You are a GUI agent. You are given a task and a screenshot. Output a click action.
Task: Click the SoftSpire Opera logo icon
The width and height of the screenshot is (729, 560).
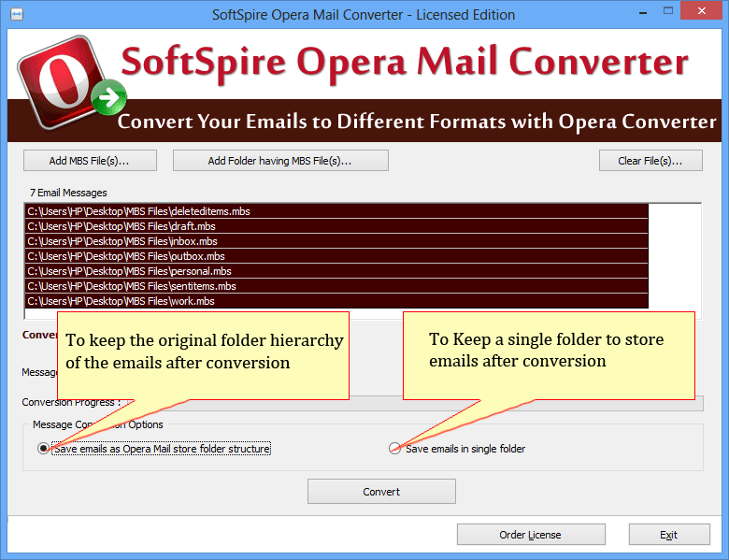pyautogui.click(x=70, y=81)
